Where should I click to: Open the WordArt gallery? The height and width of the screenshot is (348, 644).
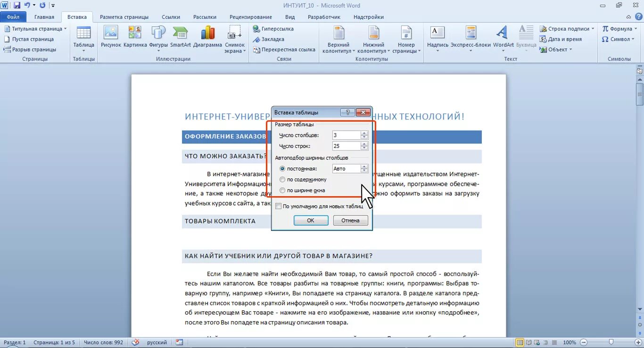[x=503, y=39]
